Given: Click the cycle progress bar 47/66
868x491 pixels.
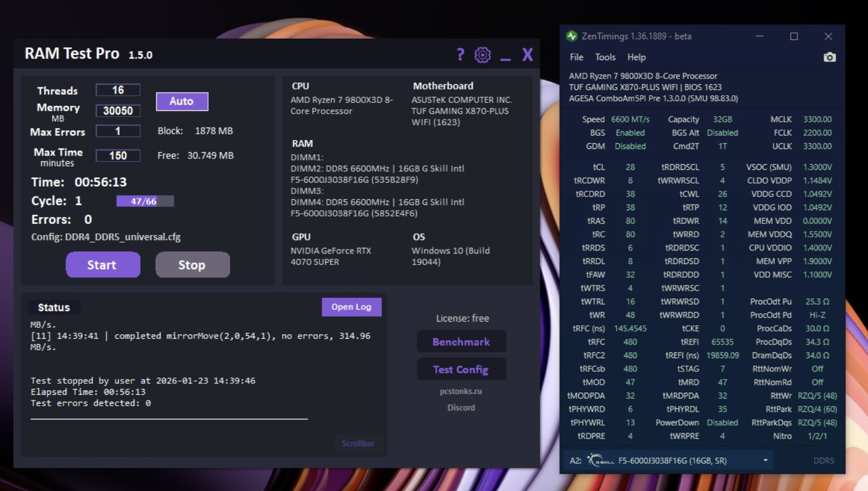Looking at the screenshot, I should click(x=145, y=201).
